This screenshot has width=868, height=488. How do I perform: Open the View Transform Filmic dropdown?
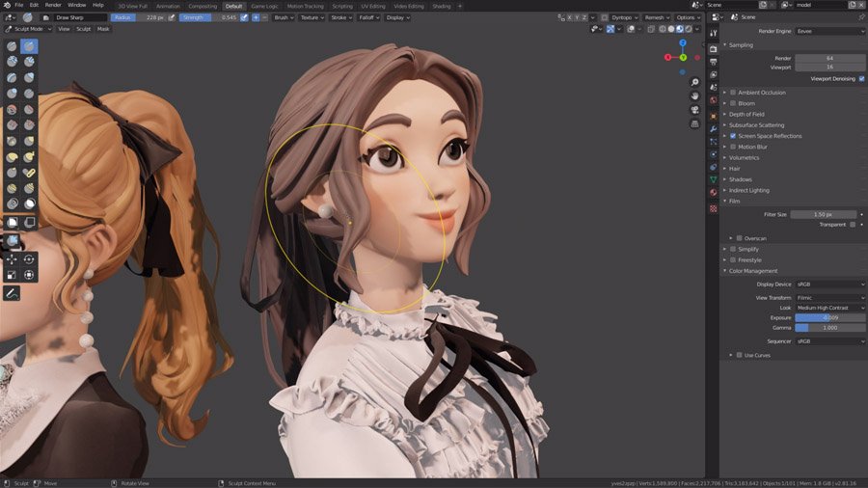click(829, 298)
